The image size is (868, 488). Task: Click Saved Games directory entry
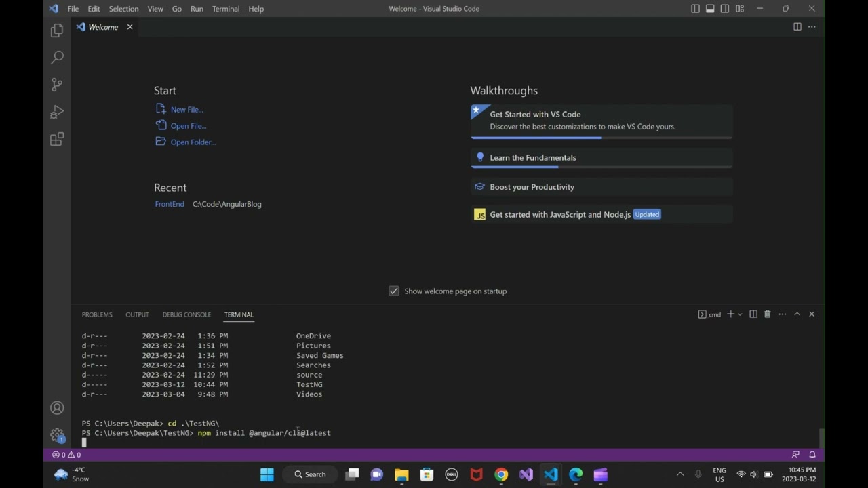[x=319, y=355]
